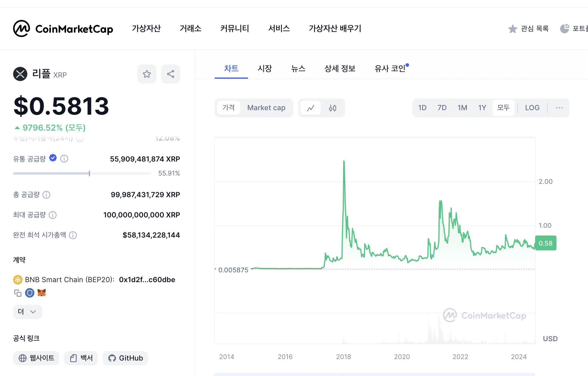Set chart range to 1D
Viewport: 588px width, 376px height.
[x=422, y=108]
